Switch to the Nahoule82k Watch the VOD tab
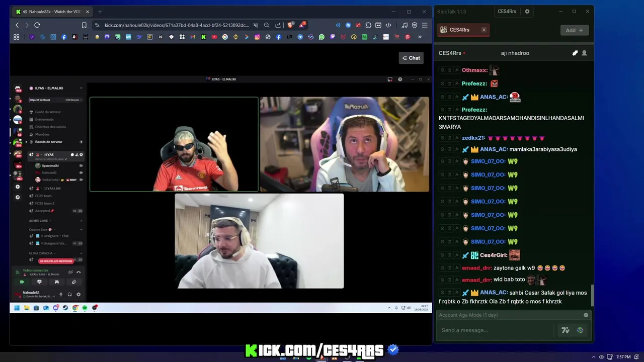This screenshot has height=362, width=644. (x=52, y=12)
